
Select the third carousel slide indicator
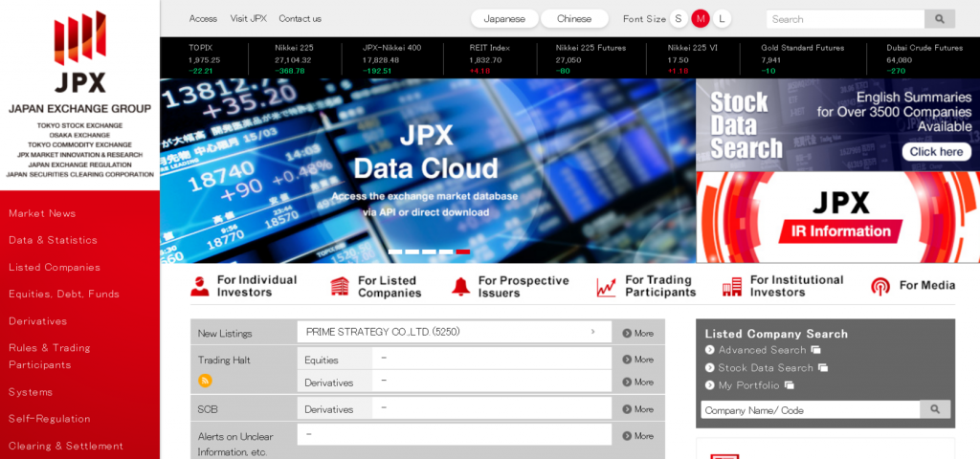pyautogui.click(x=429, y=251)
